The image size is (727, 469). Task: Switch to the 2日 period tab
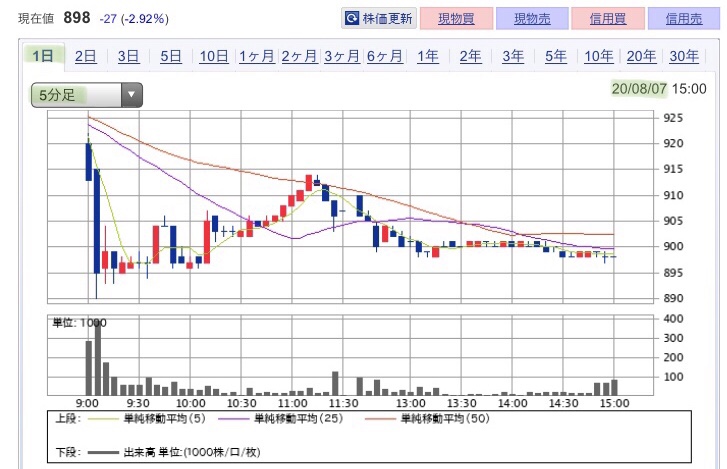85,56
